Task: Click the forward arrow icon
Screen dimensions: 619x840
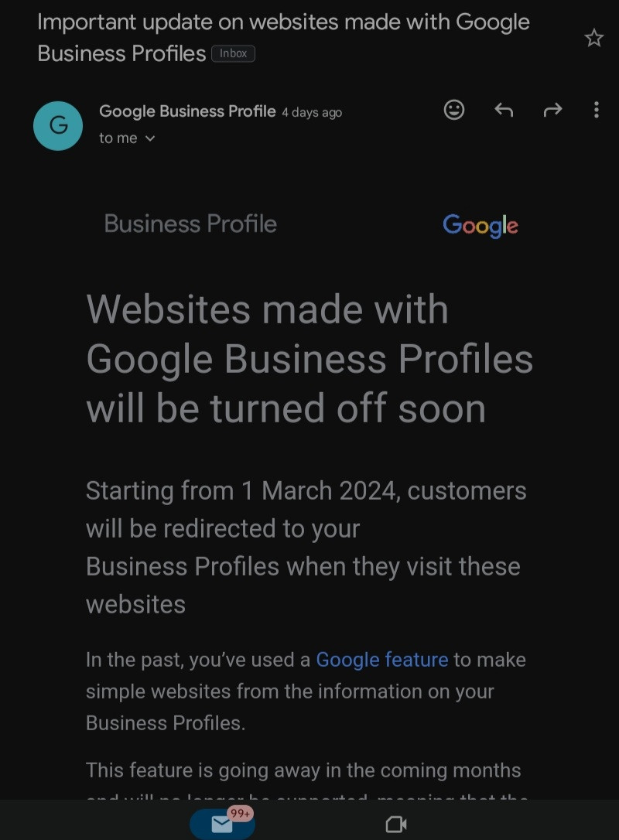Action: (x=552, y=110)
